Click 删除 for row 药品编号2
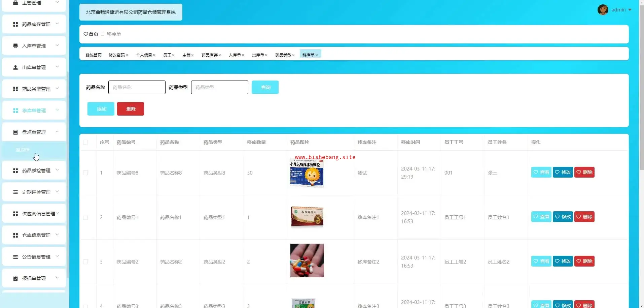 point(584,261)
